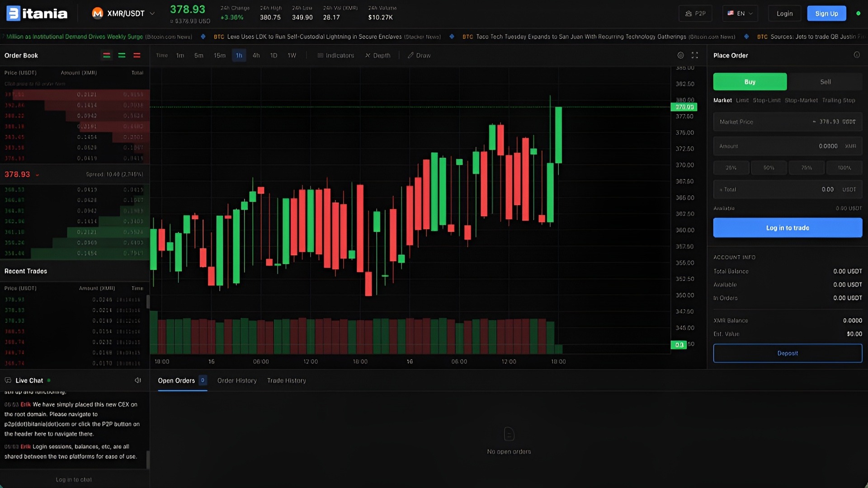Open the XMR/USDT trading pair selector
The image size is (868, 488).
tap(123, 13)
